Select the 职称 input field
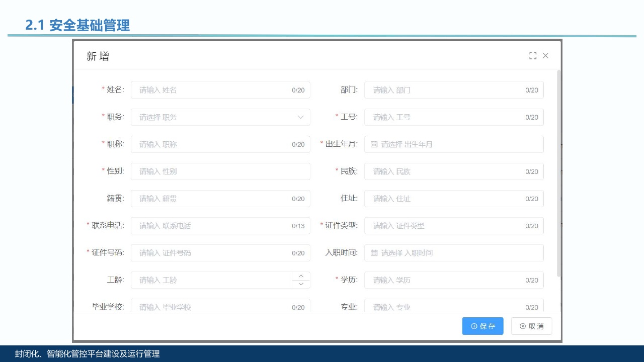This screenshot has height=362, width=644. pyautogui.click(x=211, y=144)
